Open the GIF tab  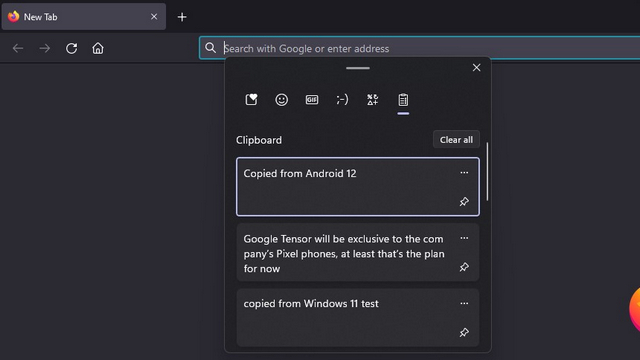click(312, 100)
